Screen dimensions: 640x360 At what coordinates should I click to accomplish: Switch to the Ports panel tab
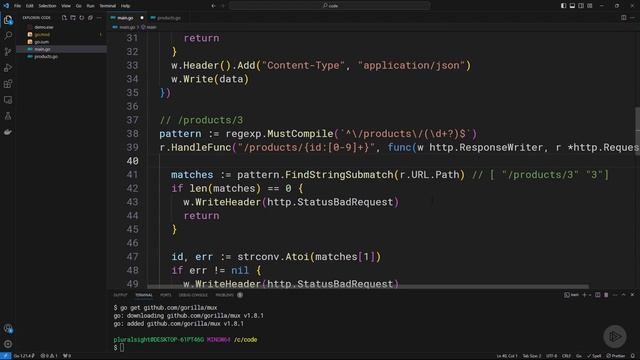(165, 295)
